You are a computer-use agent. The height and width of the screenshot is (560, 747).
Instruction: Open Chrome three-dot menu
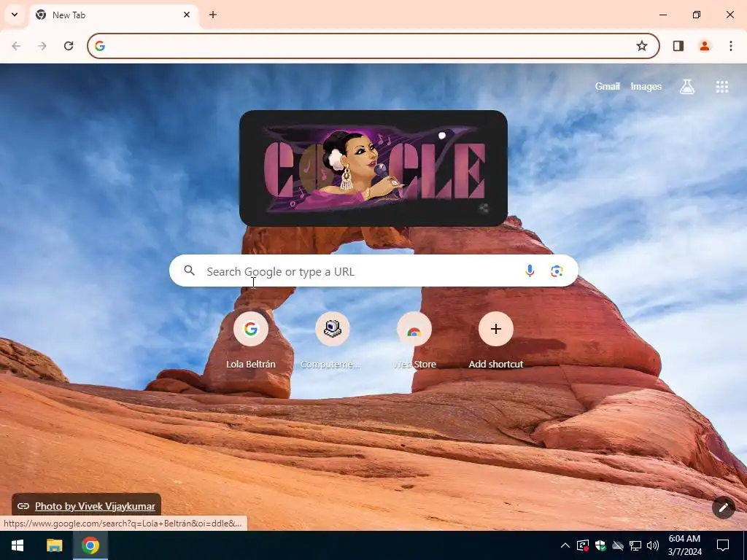731,46
